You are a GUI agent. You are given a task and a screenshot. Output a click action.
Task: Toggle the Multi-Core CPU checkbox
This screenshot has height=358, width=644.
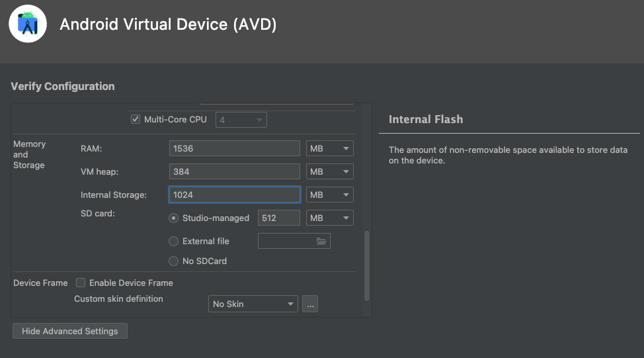point(136,120)
